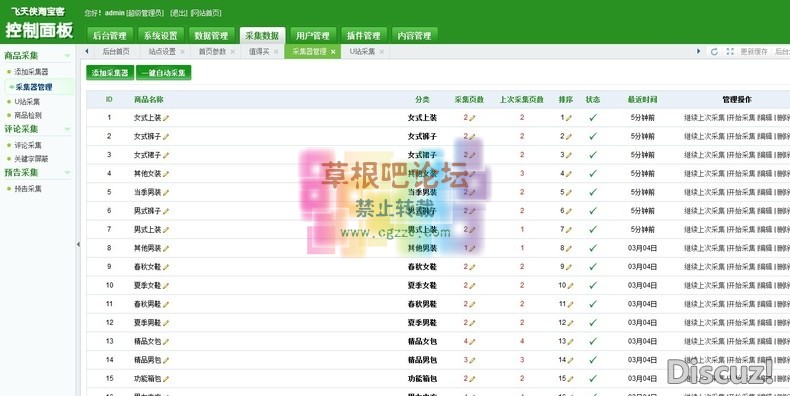Screen dimensions: 790x396
Task: Open the 系统设置 top menu
Action: (x=161, y=36)
